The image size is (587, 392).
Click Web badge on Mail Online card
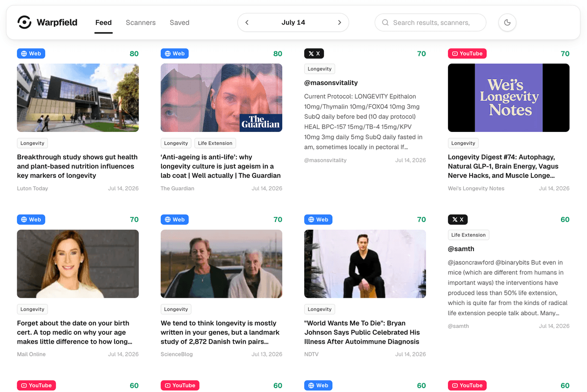pos(31,219)
